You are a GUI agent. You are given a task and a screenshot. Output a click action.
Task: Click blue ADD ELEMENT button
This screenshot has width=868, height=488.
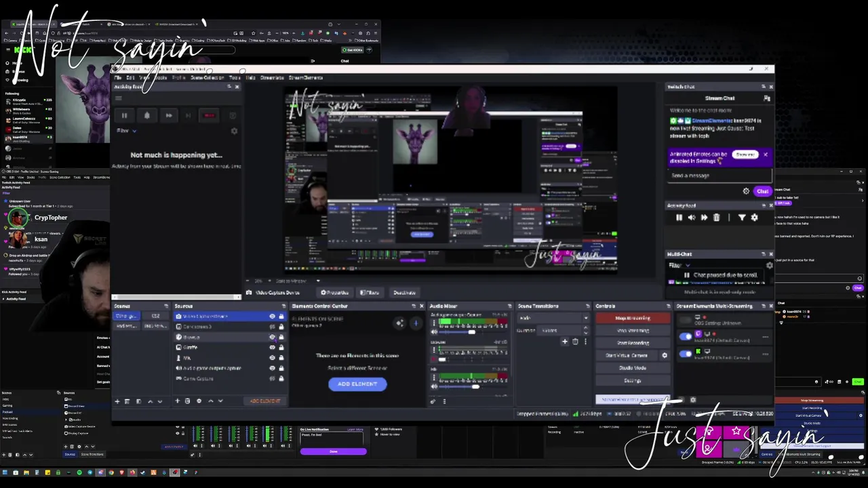click(x=357, y=384)
